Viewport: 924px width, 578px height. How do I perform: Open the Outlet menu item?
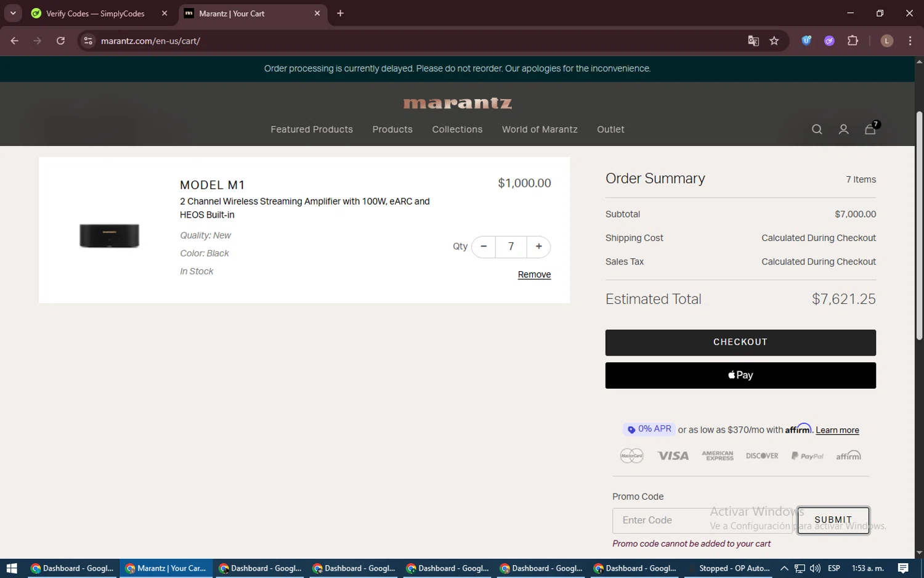tap(610, 129)
